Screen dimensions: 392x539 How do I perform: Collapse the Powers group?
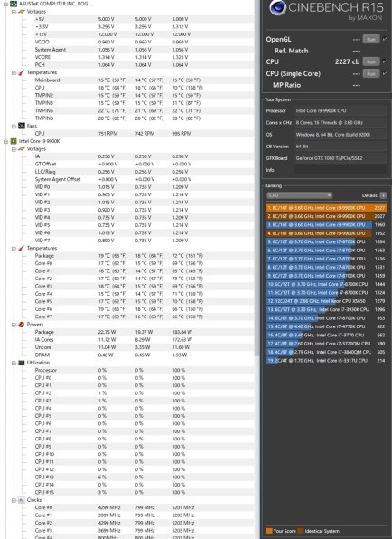14,325
